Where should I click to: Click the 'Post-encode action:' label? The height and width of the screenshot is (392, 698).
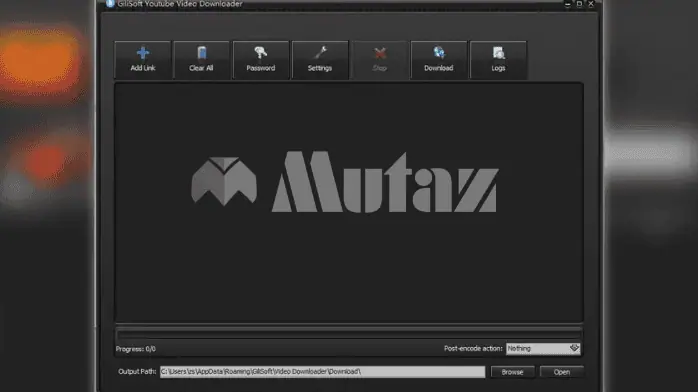473,348
